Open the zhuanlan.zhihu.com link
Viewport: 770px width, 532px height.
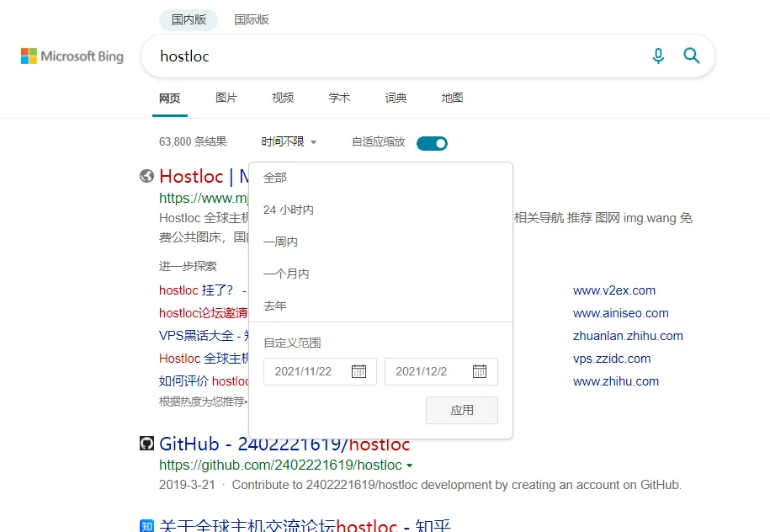(628, 336)
